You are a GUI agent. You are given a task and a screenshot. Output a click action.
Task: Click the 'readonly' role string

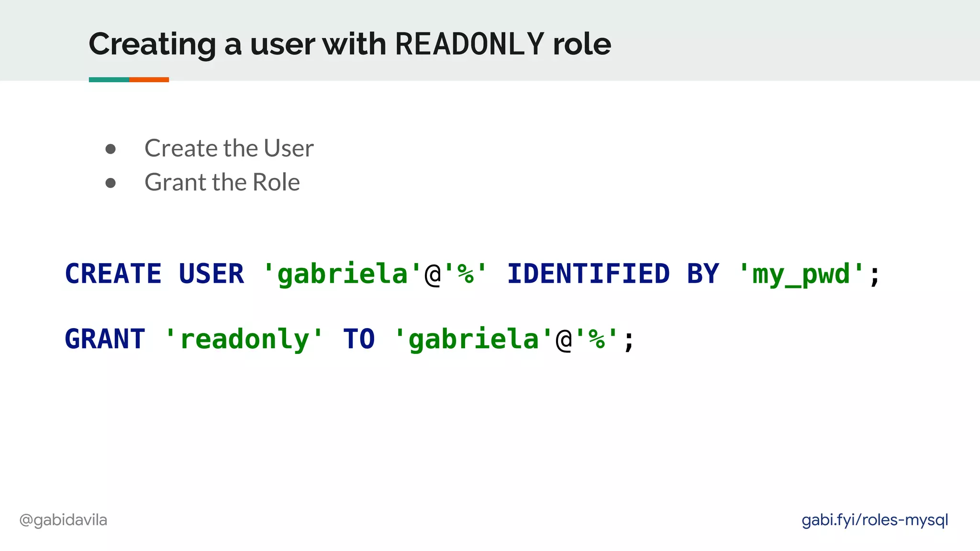click(244, 339)
